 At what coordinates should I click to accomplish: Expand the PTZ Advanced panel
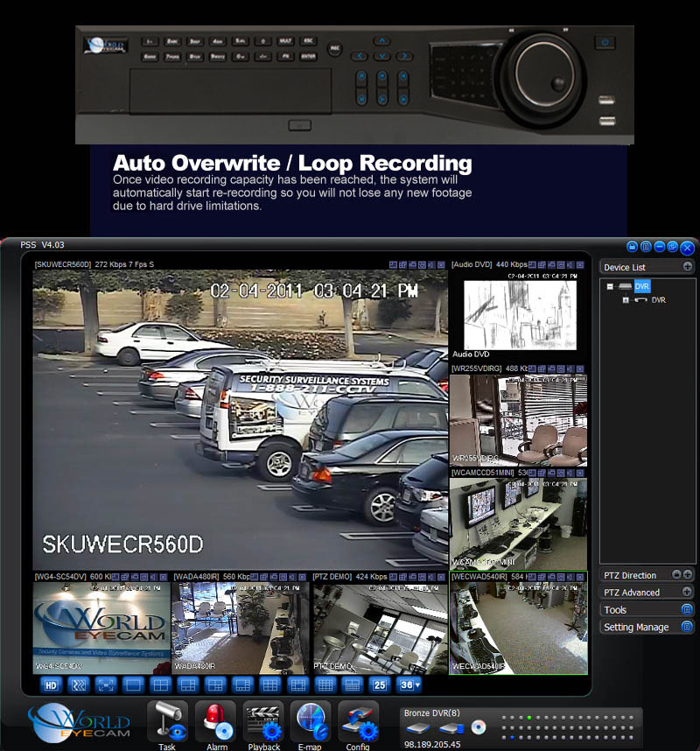tap(687, 592)
